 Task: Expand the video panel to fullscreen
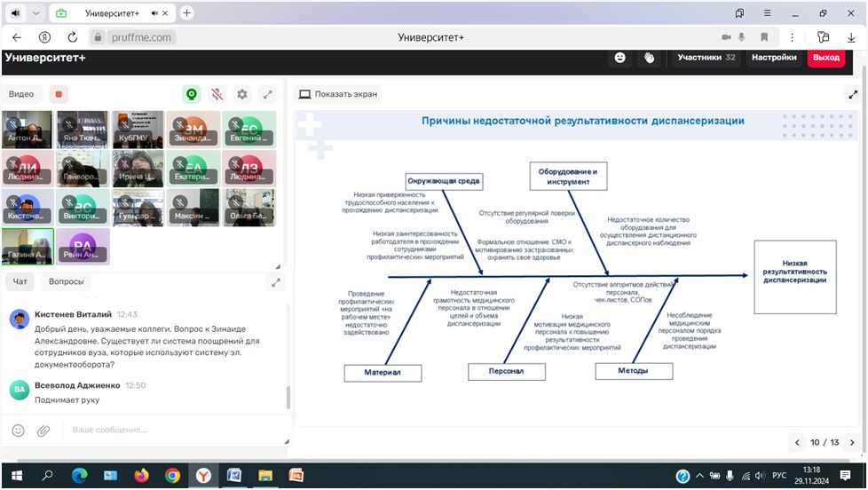click(267, 94)
